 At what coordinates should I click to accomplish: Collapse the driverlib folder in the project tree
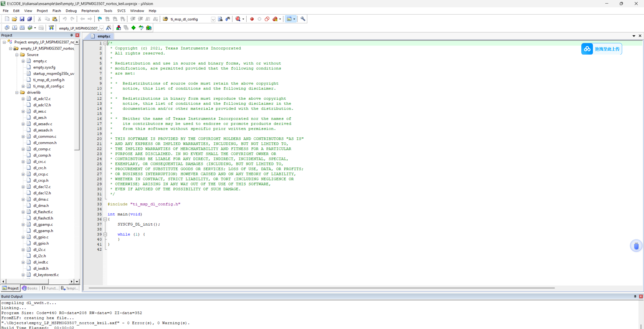(17, 93)
